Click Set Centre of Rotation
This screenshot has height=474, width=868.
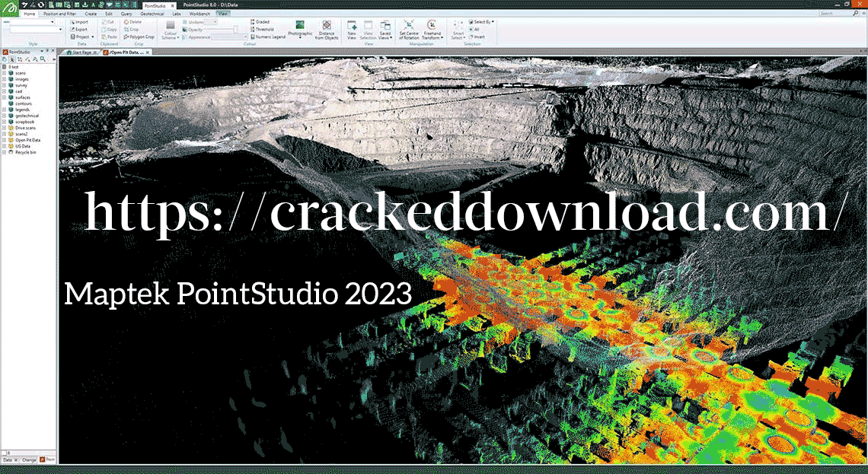click(x=409, y=30)
